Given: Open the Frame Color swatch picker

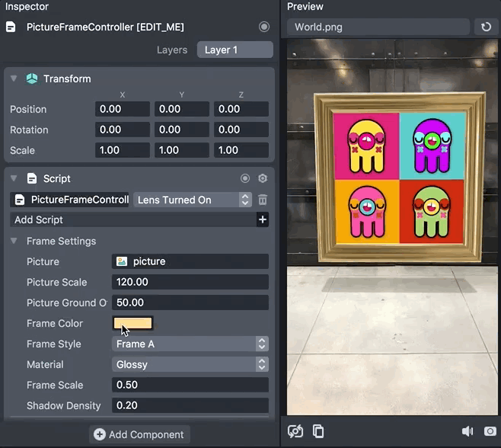Looking at the screenshot, I should pyautogui.click(x=132, y=323).
